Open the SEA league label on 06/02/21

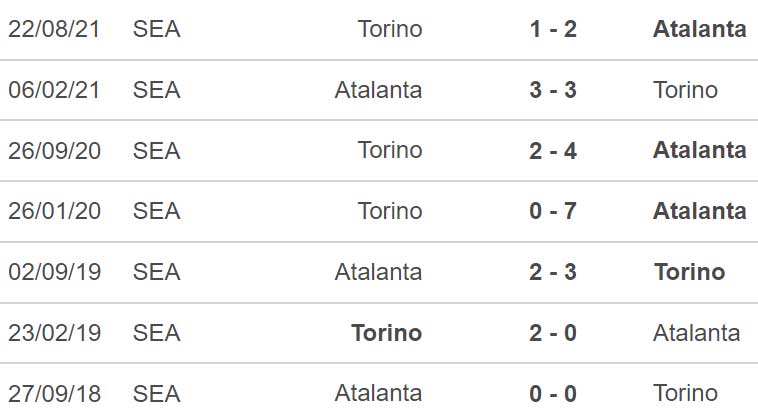157,90
